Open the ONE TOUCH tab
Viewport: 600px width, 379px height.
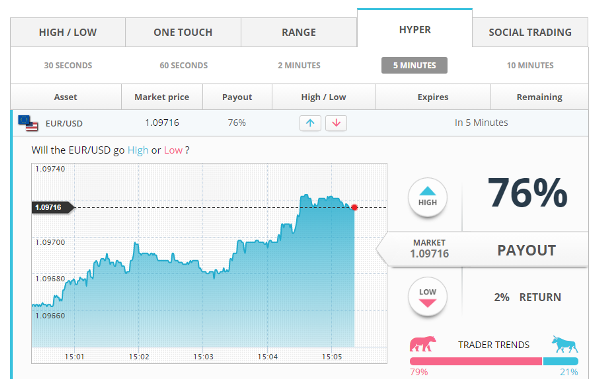[183, 32]
